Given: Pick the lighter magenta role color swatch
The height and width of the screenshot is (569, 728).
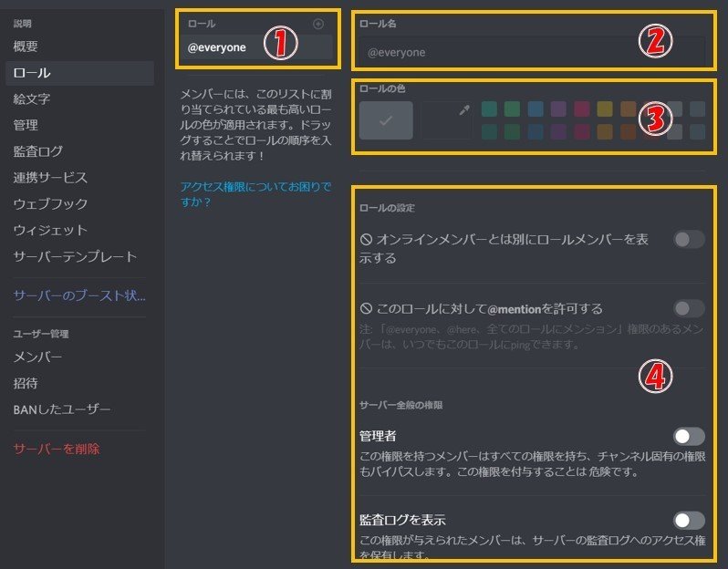Looking at the screenshot, I should pos(582,109).
